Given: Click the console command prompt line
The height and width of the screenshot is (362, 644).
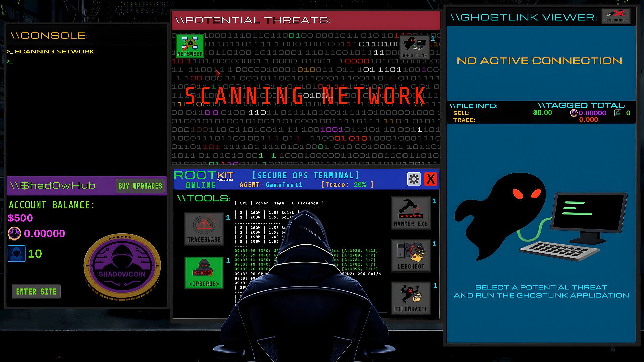Looking at the screenshot, I should click(11, 62).
